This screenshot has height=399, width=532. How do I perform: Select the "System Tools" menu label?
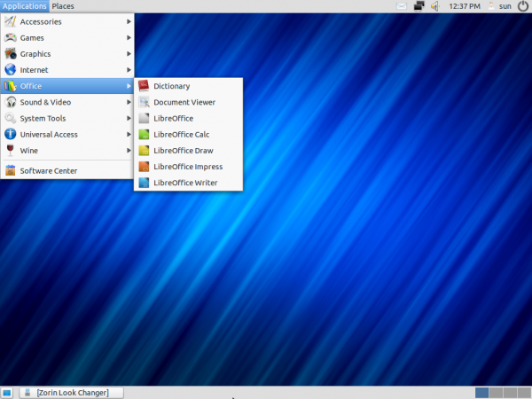[x=43, y=119]
